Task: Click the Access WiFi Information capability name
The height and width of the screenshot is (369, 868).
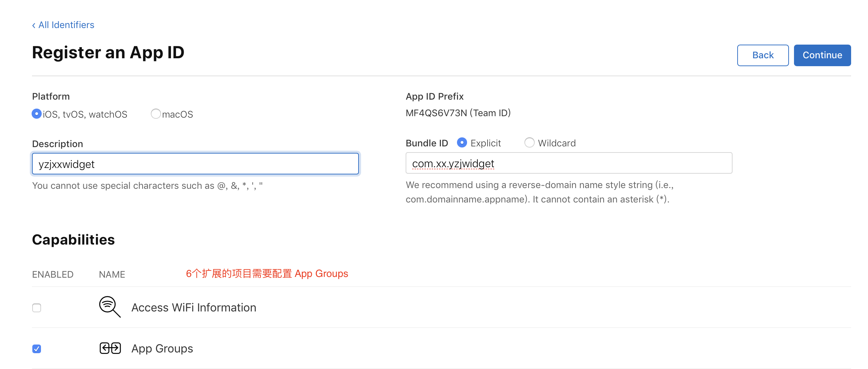Action: (x=194, y=307)
